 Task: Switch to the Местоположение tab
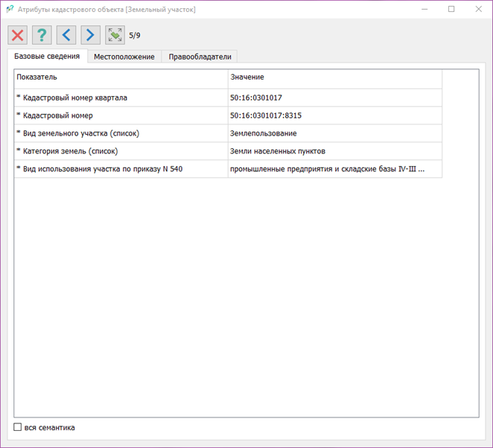click(x=124, y=57)
